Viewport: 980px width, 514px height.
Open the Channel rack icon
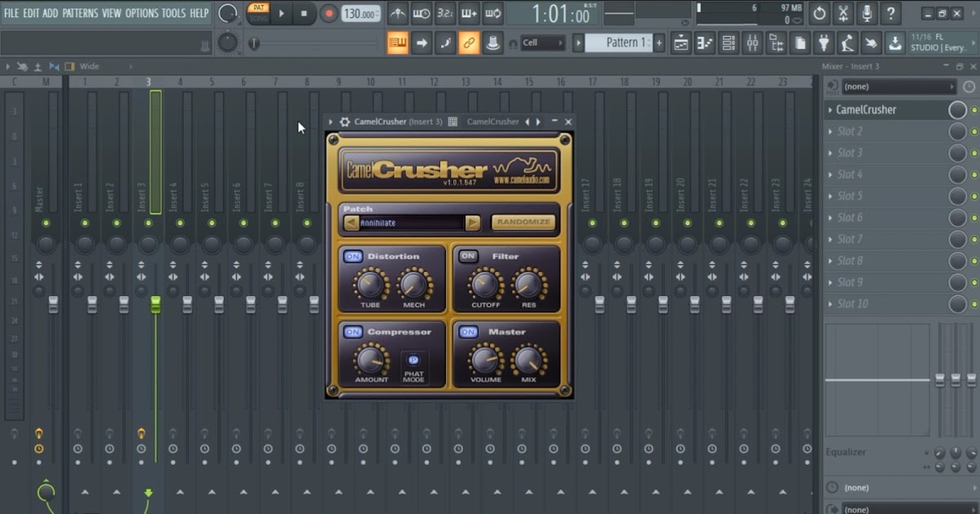pyautogui.click(x=729, y=42)
